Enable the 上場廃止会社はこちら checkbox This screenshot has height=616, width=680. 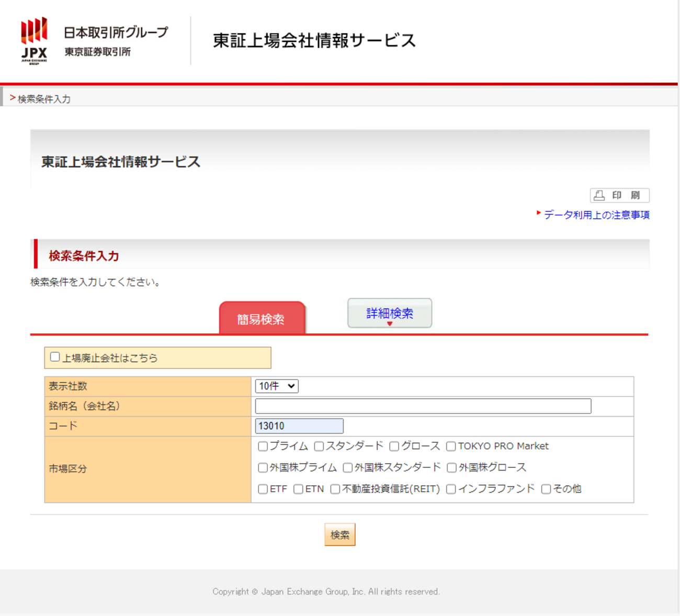point(55,356)
